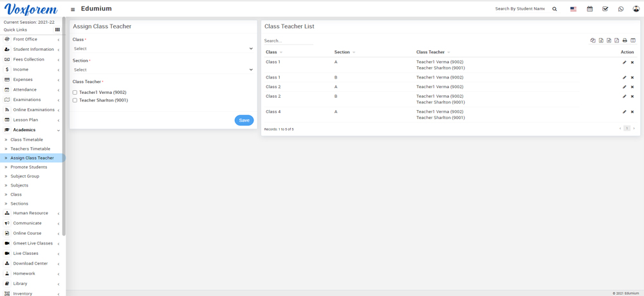
Task: Expand the Human Resource sidebar menu
Action: click(x=31, y=213)
